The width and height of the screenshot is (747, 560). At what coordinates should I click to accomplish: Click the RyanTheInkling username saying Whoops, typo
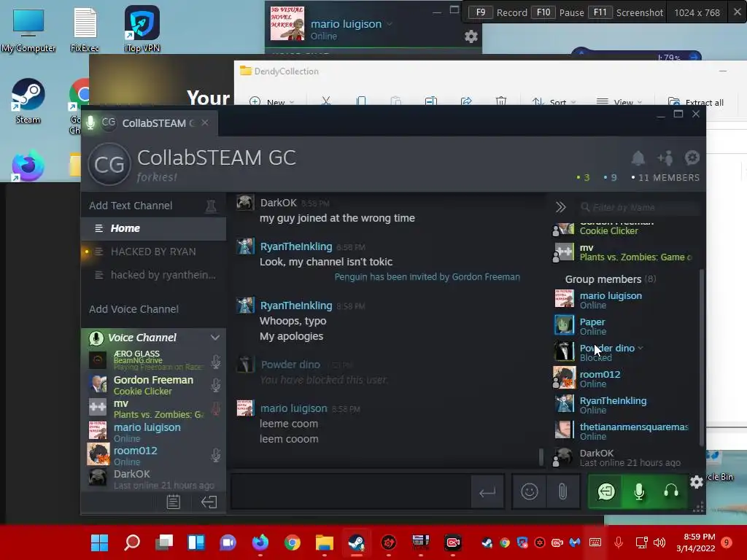(x=296, y=306)
